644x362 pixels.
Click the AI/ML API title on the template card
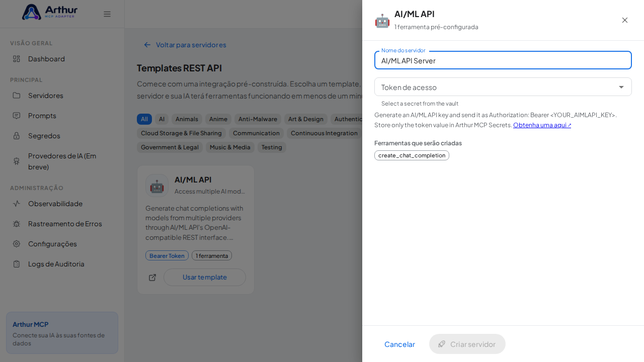[193, 179]
